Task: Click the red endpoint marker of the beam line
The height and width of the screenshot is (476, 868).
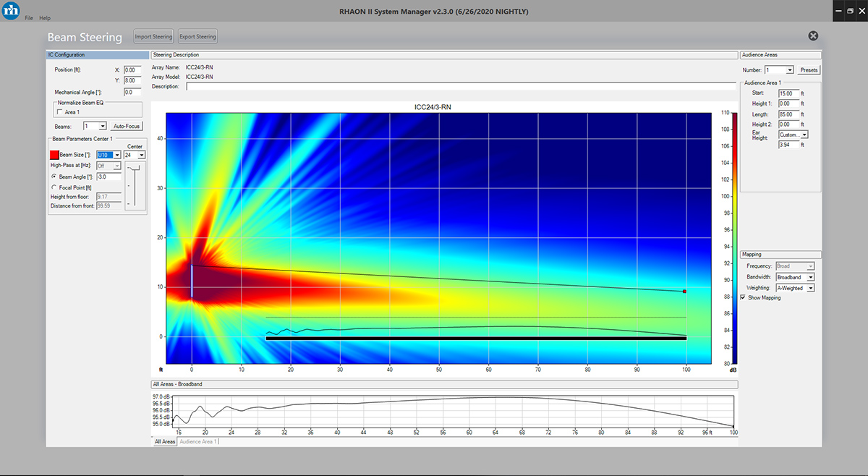Action: (x=684, y=292)
